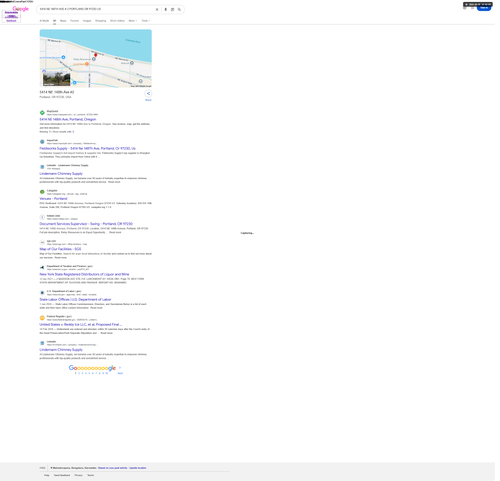Open the 'Venues - Portland' result
This screenshot has height=481, width=500.
coord(53,199)
